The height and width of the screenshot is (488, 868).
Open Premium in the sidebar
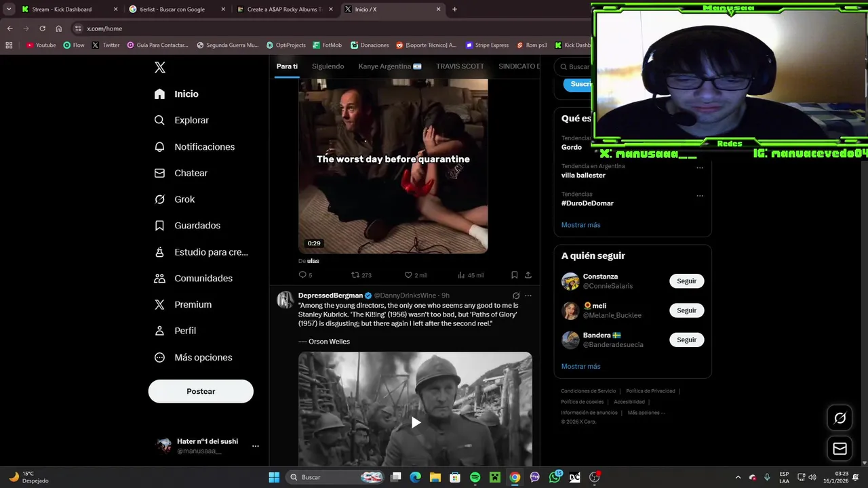[x=182, y=304]
